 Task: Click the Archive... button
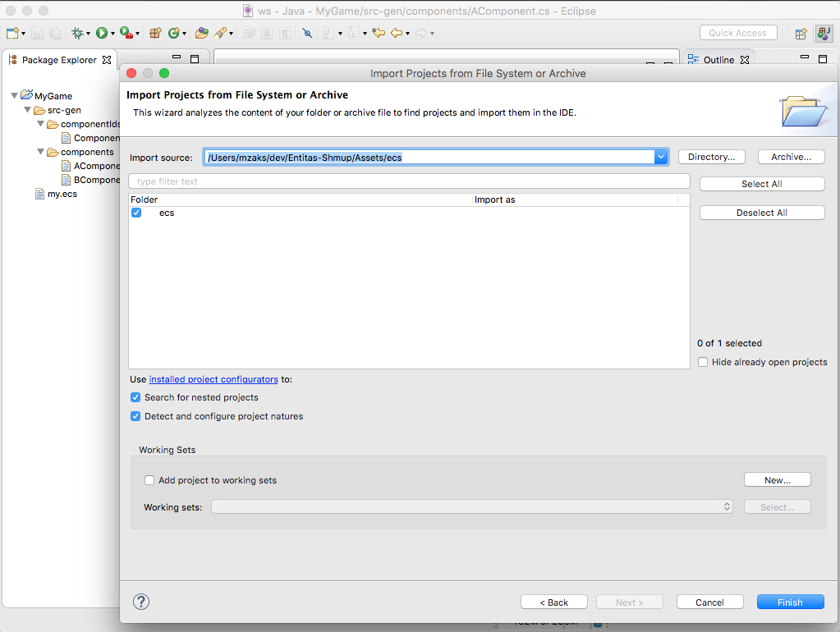(792, 157)
